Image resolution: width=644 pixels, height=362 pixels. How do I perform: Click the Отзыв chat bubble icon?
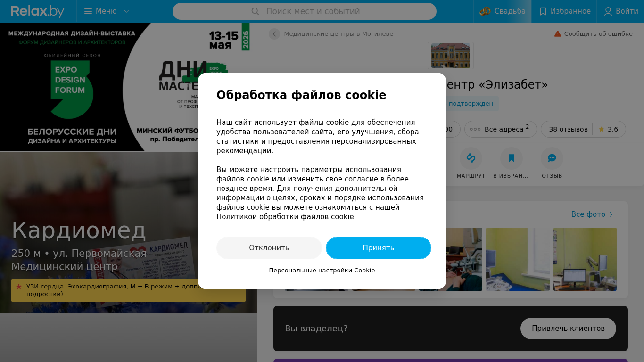pos(552,158)
